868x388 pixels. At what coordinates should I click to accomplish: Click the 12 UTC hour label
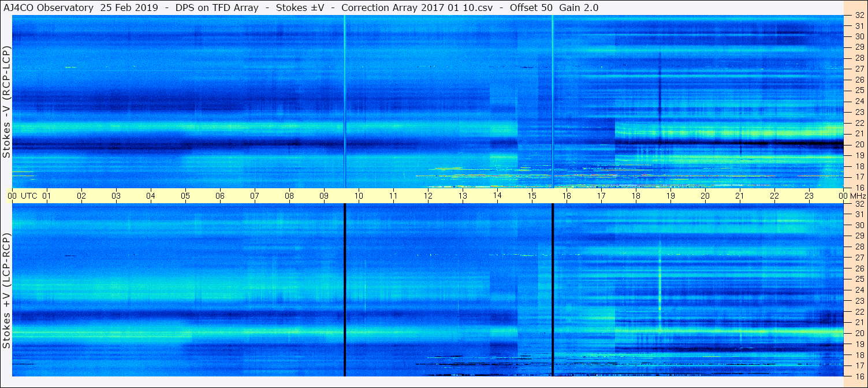[428, 196]
